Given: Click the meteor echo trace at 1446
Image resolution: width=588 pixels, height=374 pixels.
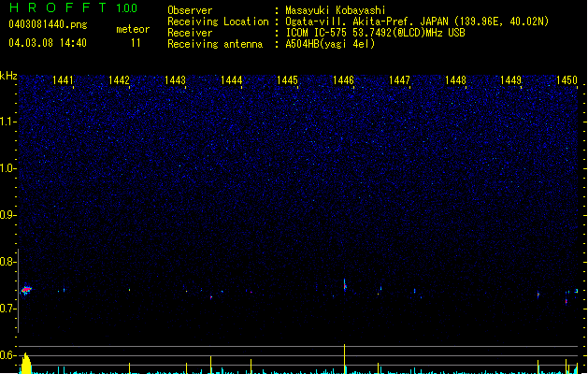Looking at the screenshot, I should tap(345, 285).
